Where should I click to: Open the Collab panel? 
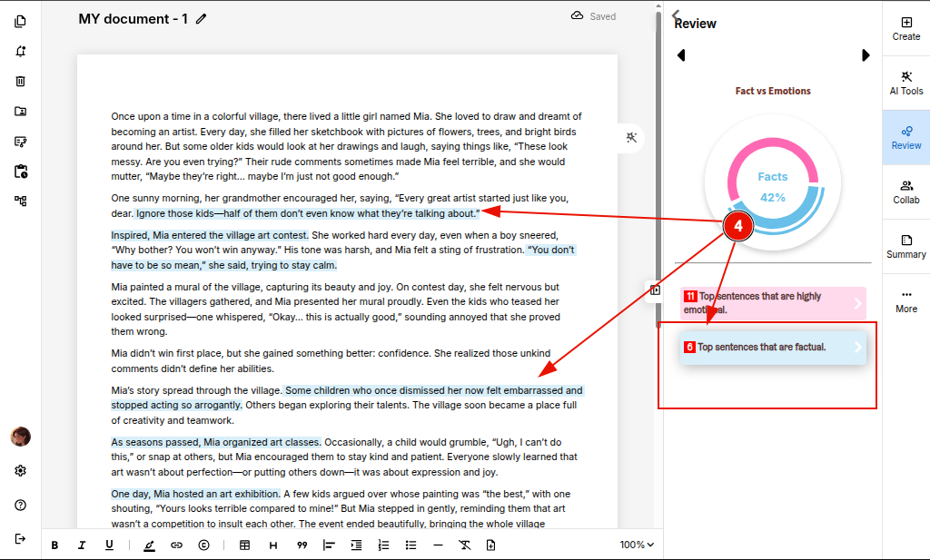(905, 192)
